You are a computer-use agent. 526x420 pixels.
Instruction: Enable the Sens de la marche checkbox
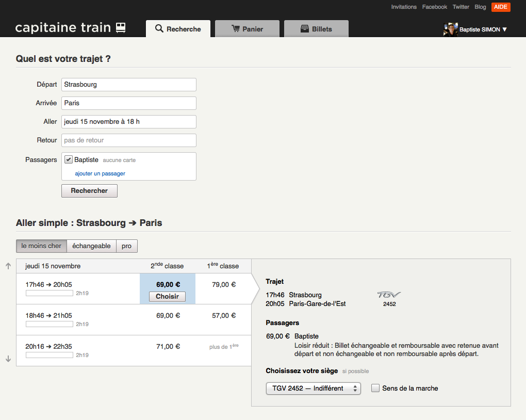[375, 388]
